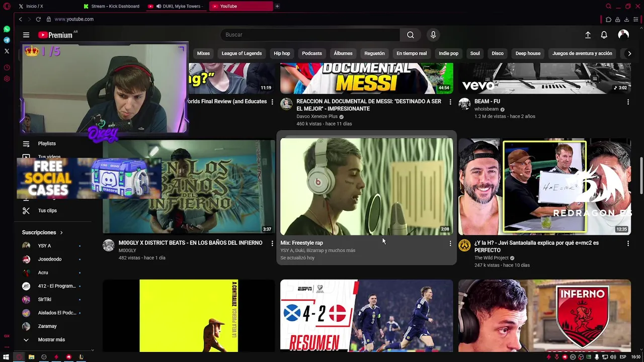Select the Podcasts chip
Screen dimensions: 644x362
point(312,53)
